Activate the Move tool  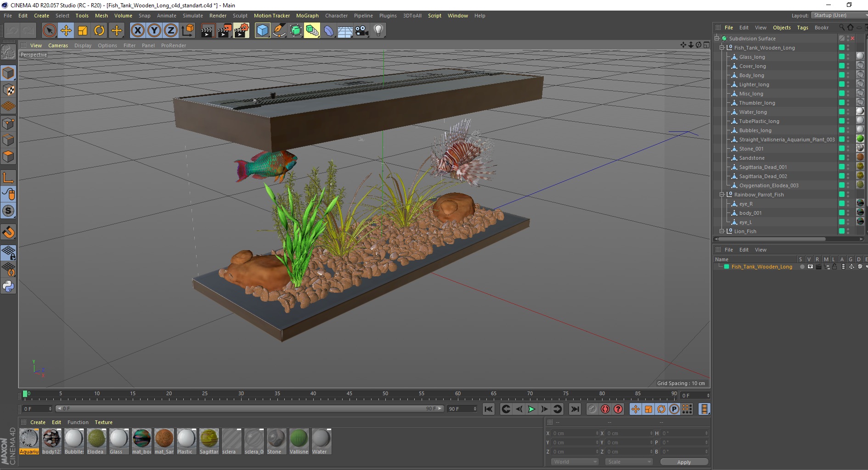click(66, 31)
